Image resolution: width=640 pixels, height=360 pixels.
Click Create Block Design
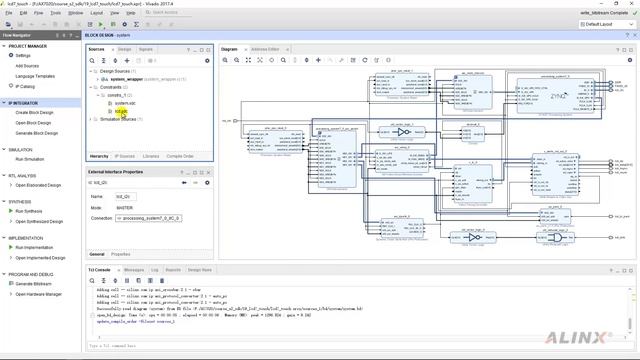pyautogui.click(x=34, y=113)
